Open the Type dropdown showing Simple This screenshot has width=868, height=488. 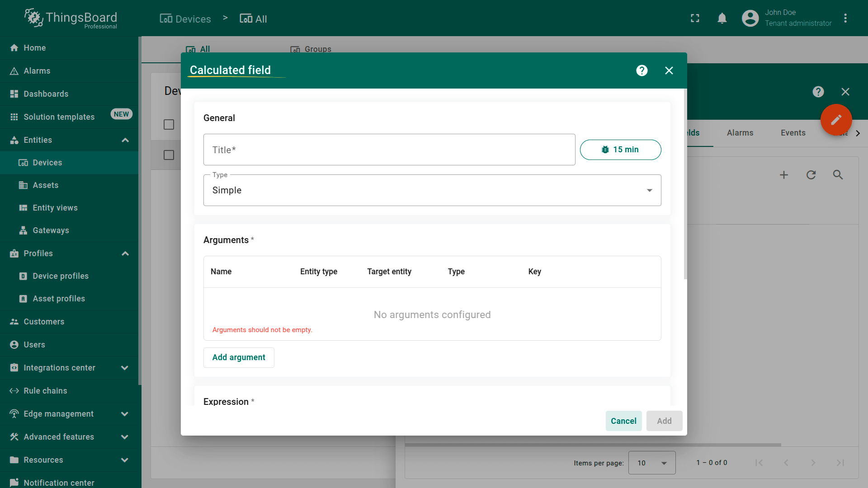click(x=432, y=190)
